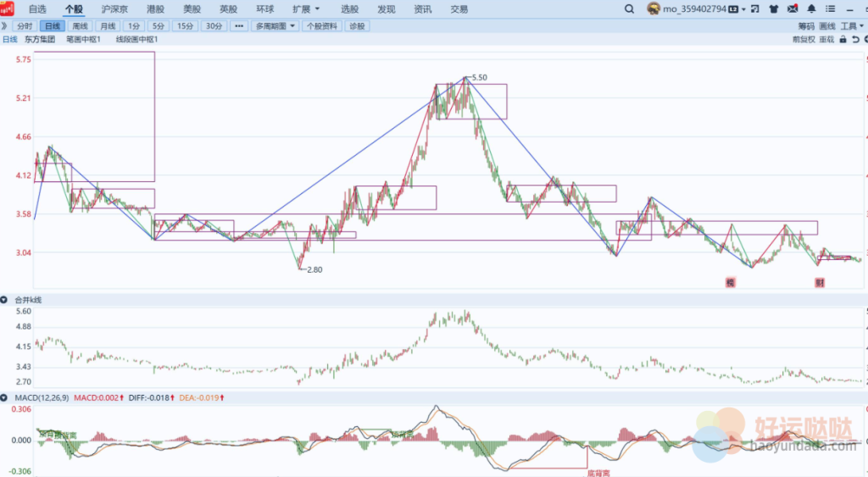
Task: Open the 环球 tab
Action: 265,9
